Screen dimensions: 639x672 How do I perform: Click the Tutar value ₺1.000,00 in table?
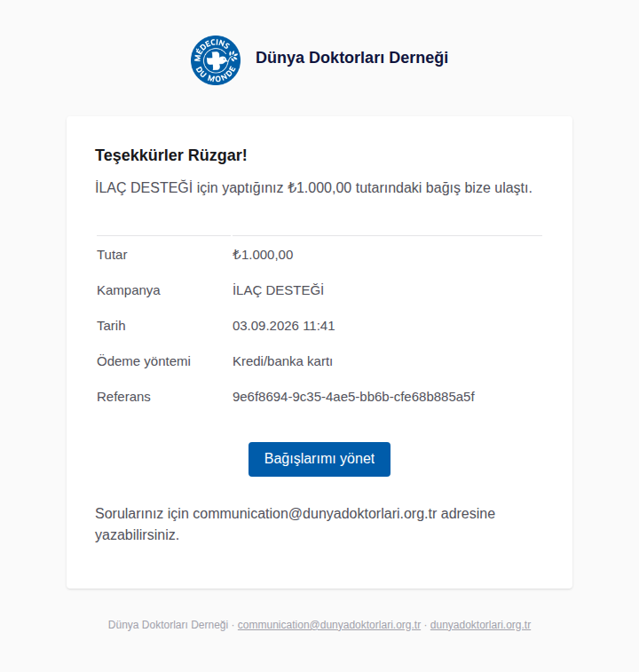coord(263,255)
